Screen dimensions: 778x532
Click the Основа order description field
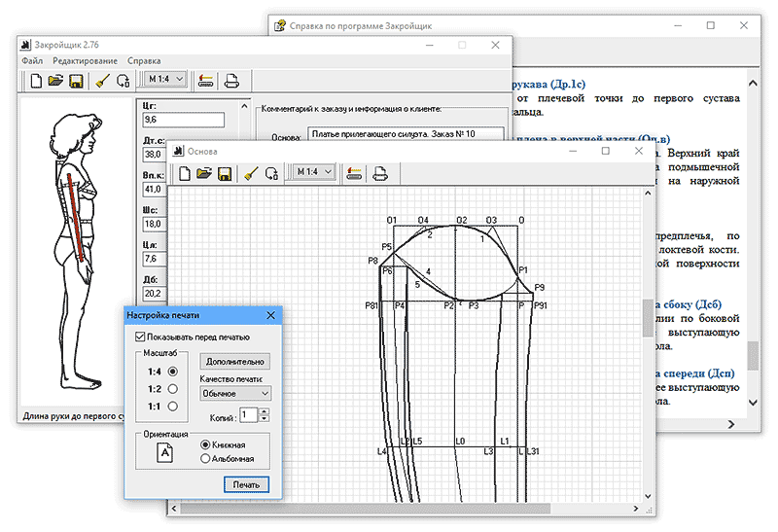point(406,133)
